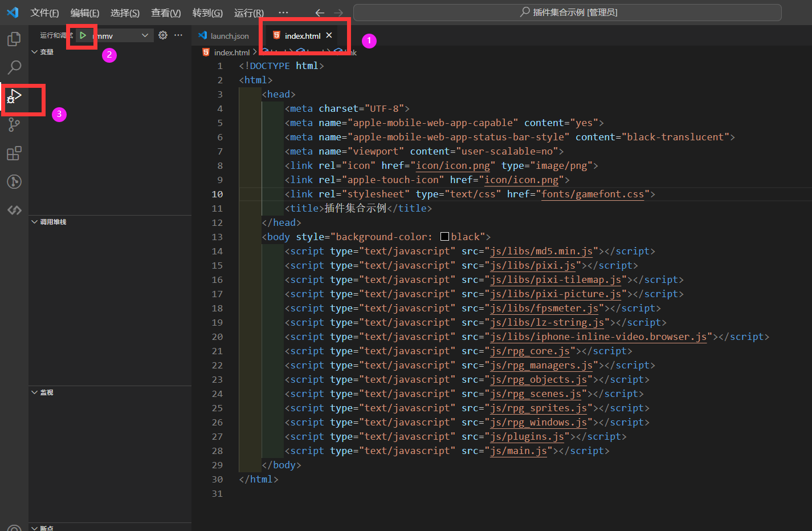Viewport: 812px width, 531px height.
Task: Open the Source Control view
Action: tap(14, 124)
